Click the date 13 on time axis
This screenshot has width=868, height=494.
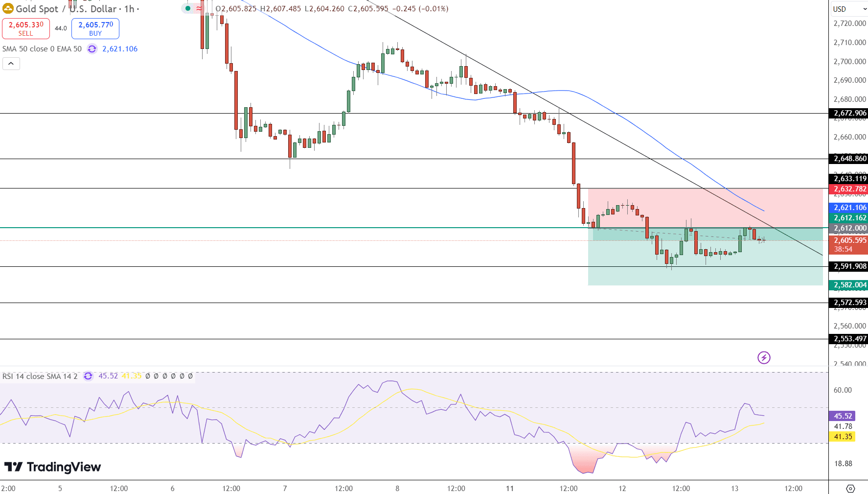click(734, 489)
